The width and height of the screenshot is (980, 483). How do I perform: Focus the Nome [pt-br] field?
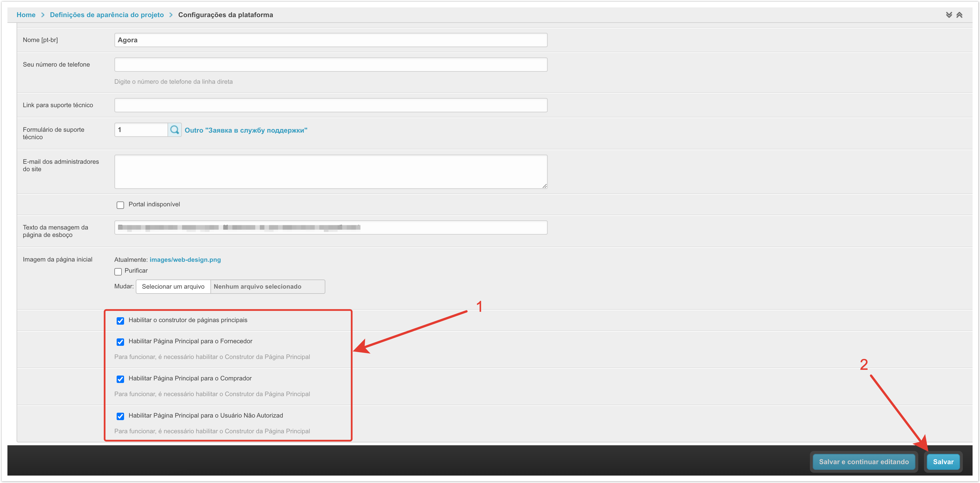[x=330, y=40]
